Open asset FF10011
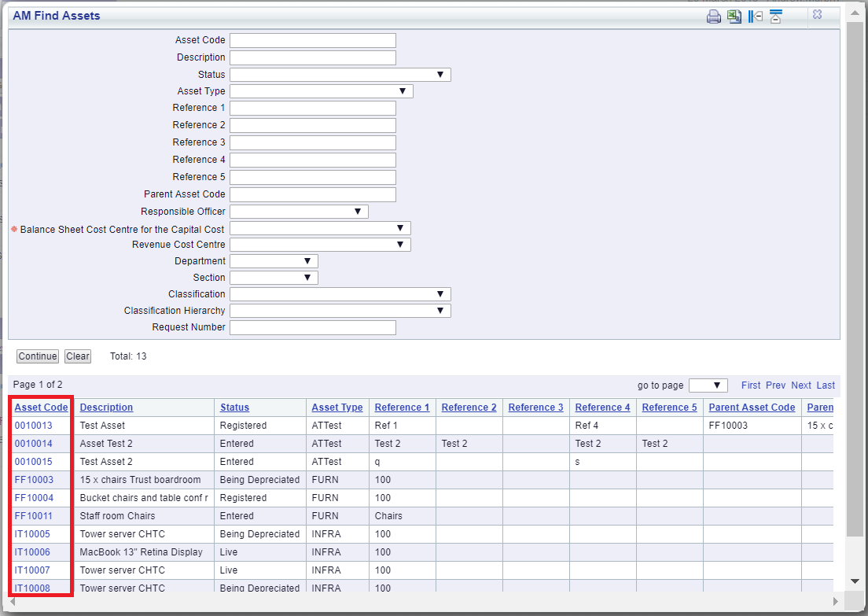Viewport: 868px width, 616px height. click(33, 516)
